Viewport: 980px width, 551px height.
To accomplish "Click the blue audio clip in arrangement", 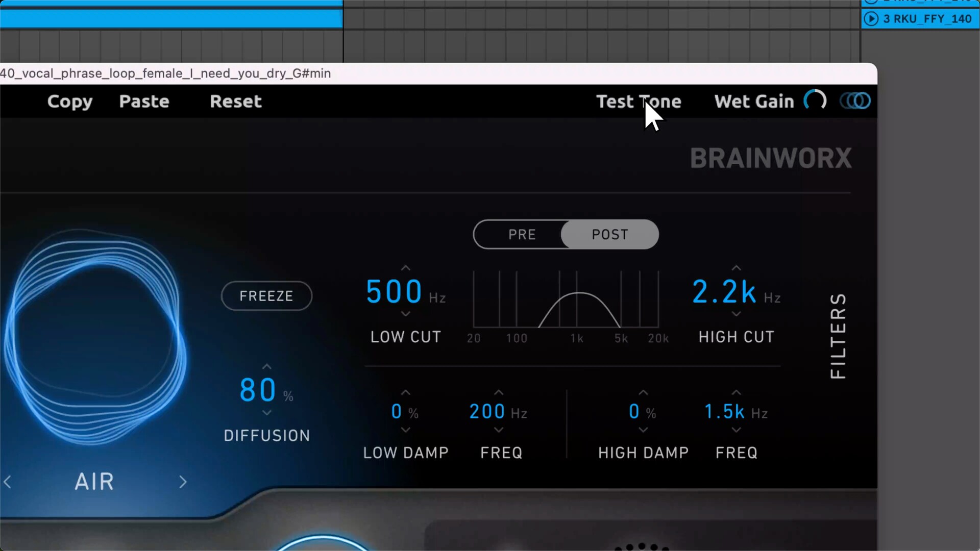I will 171,18.
